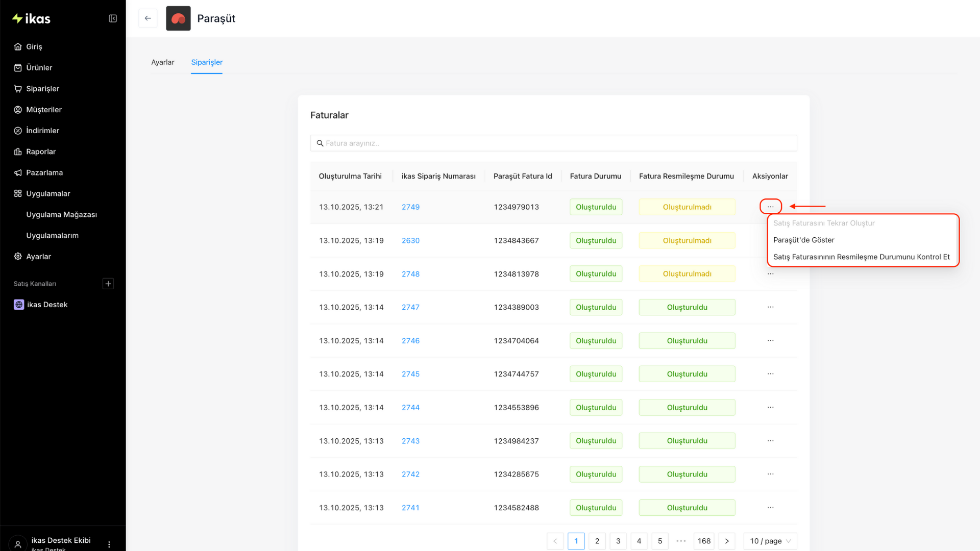This screenshot has height=551, width=980.
Task: Open actions menu for order 2744
Action: 770,408
